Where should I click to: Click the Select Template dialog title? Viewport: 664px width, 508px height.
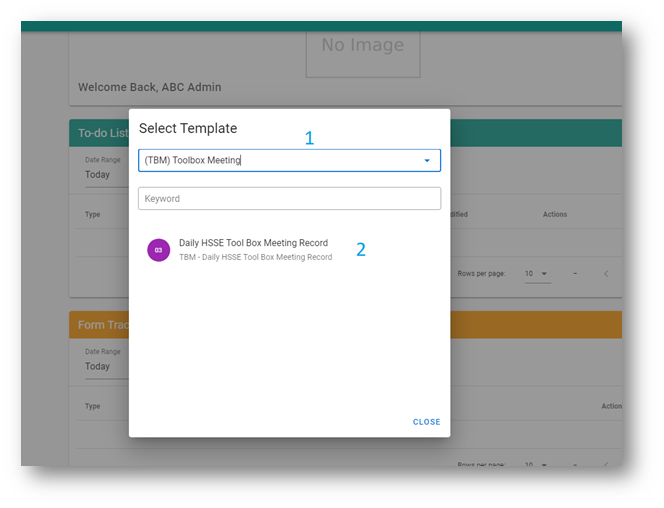pyautogui.click(x=188, y=128)
